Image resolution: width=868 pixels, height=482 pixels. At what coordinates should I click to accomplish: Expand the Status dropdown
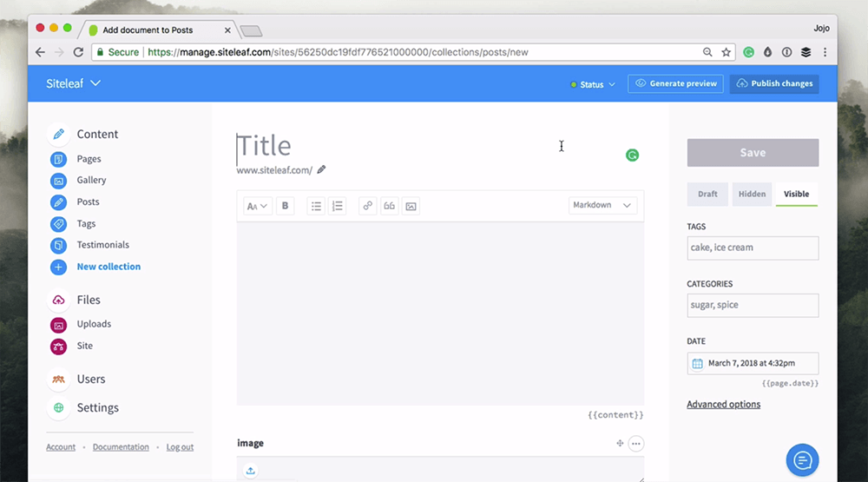click(592, 84)
